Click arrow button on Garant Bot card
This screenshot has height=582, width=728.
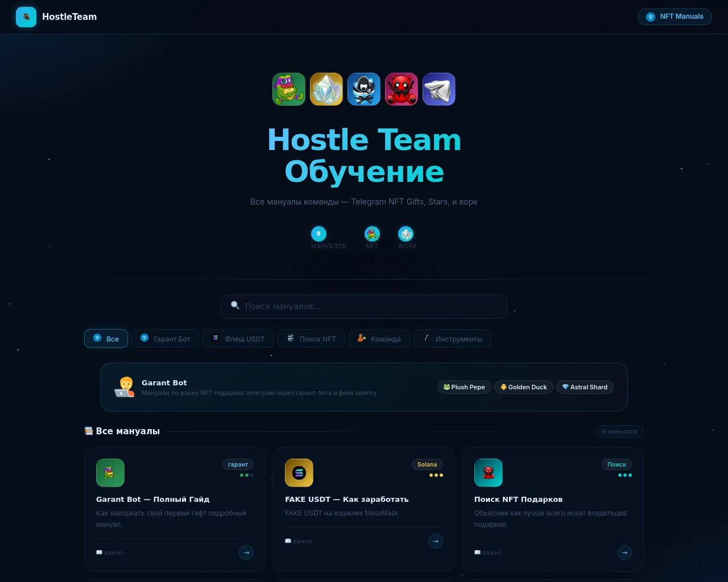[246, 552]
